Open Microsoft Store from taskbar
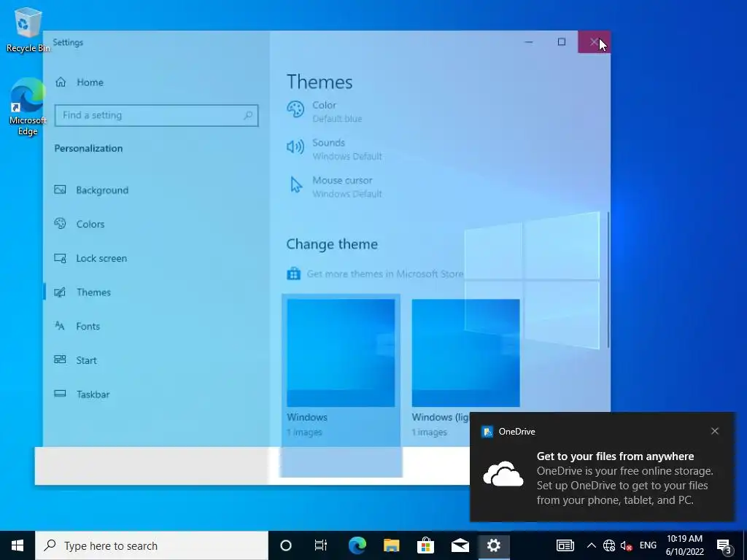Viewport: 747px width, 560px height. click(x=425, y=545)
